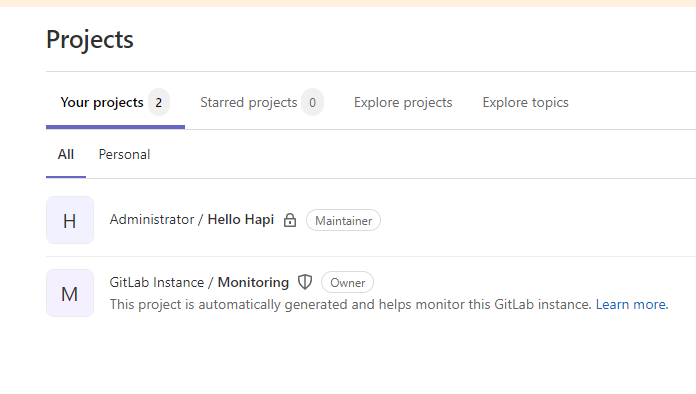Screen dimensions: 696x394
Task: Switch to the Starred projects tab
Action: 262,102
